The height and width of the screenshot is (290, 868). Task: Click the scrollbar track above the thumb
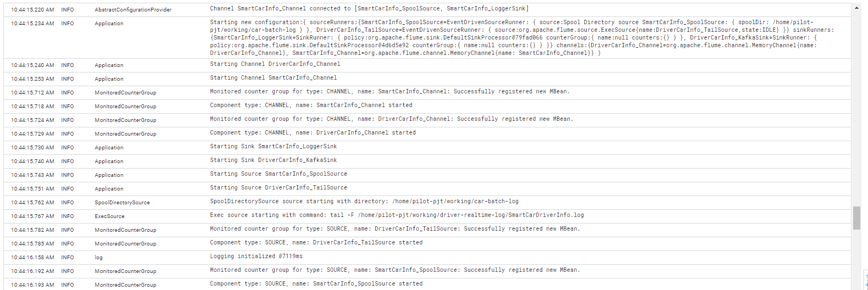[x=856, y=109]
